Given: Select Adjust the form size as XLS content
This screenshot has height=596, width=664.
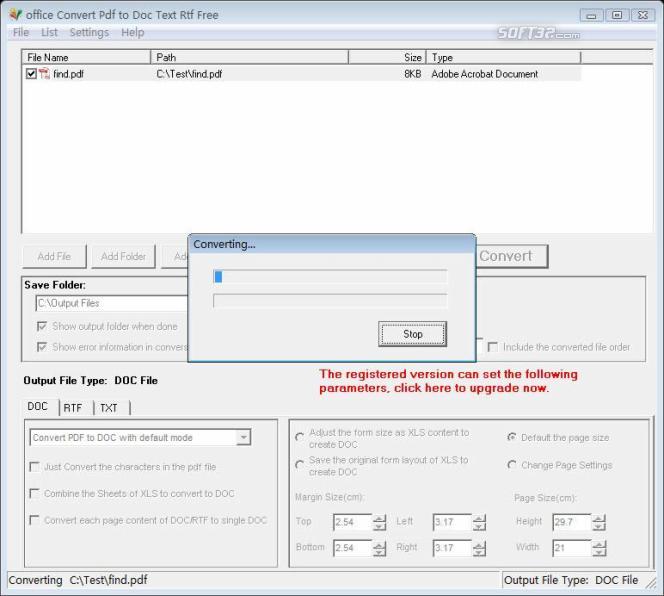Looking at the screenshot, I should point(300,437).
